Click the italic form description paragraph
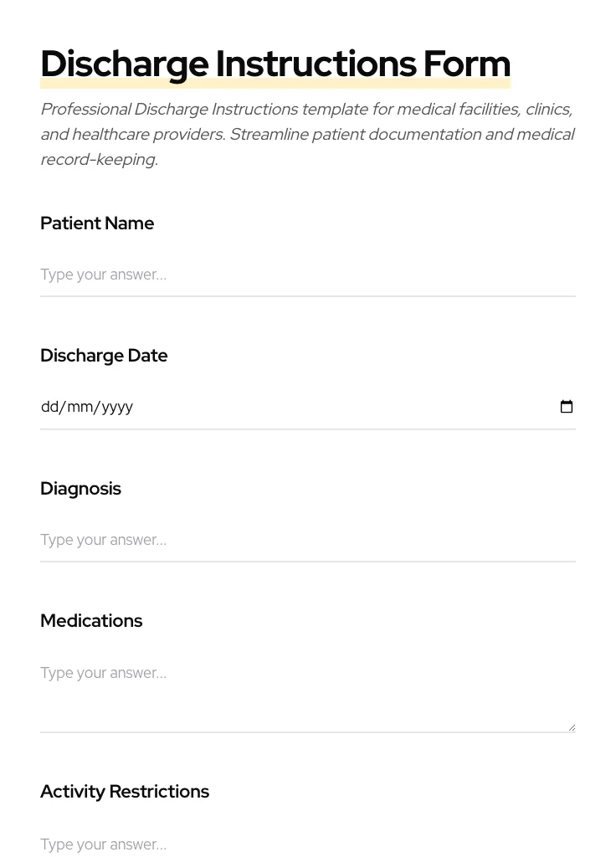The image size is (616, 857). tap(308, 134)
